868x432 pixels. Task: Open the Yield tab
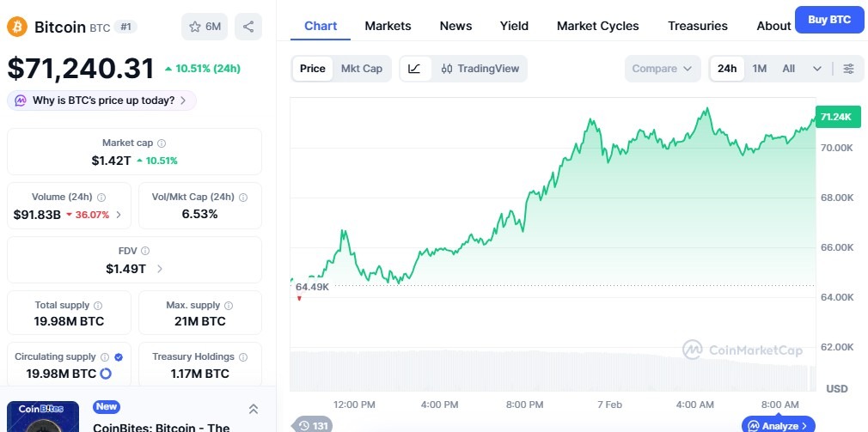[514, 26]
